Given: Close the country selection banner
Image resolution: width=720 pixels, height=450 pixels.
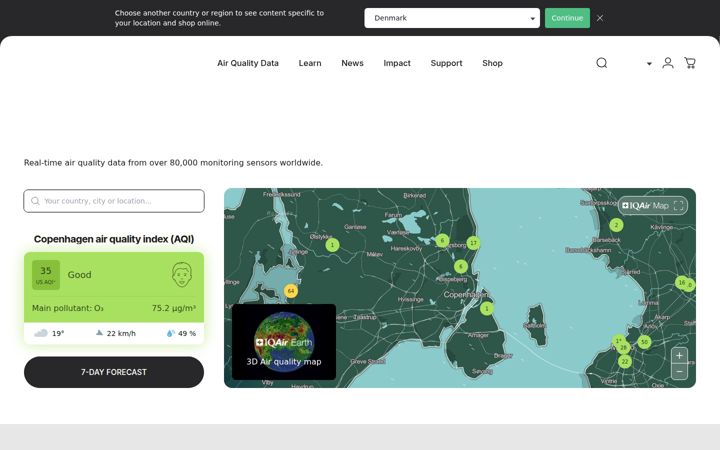Looking at the screenshot, I should click(600, 18).
